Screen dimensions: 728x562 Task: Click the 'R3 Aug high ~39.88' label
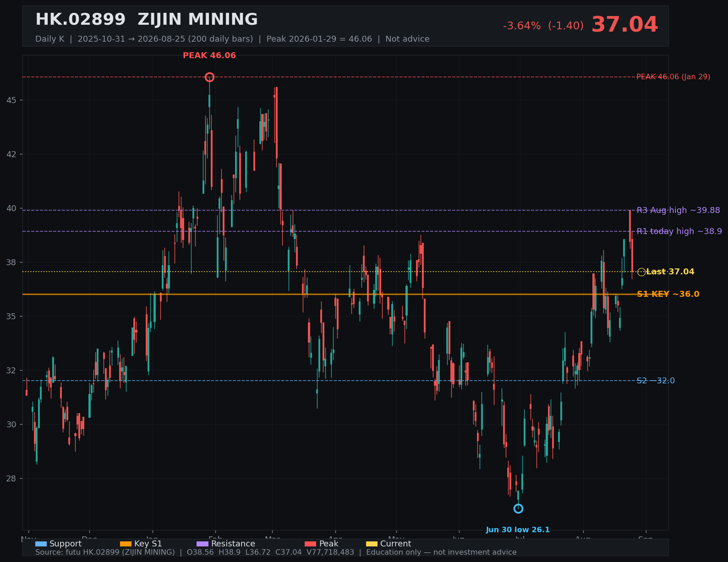[679, 210]
